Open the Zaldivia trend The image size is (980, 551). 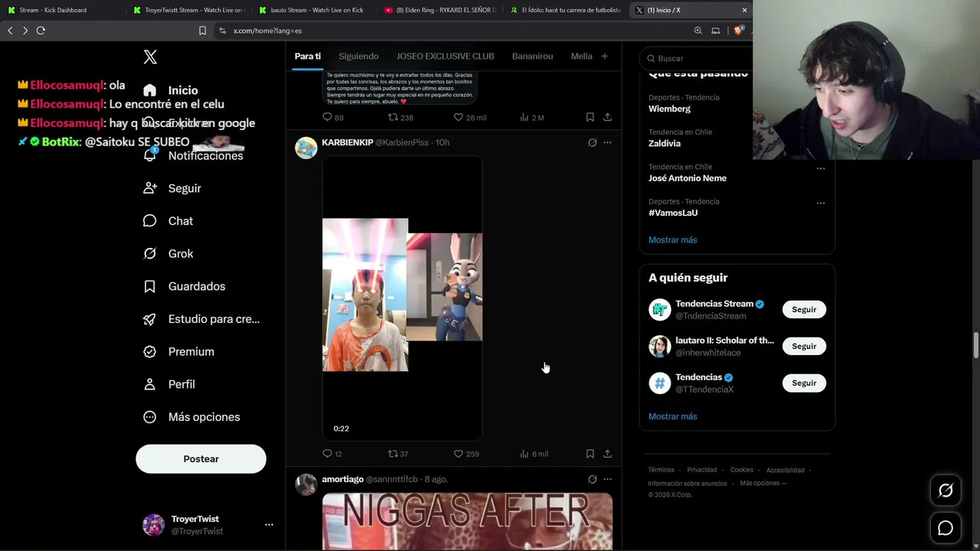(664, 143)
